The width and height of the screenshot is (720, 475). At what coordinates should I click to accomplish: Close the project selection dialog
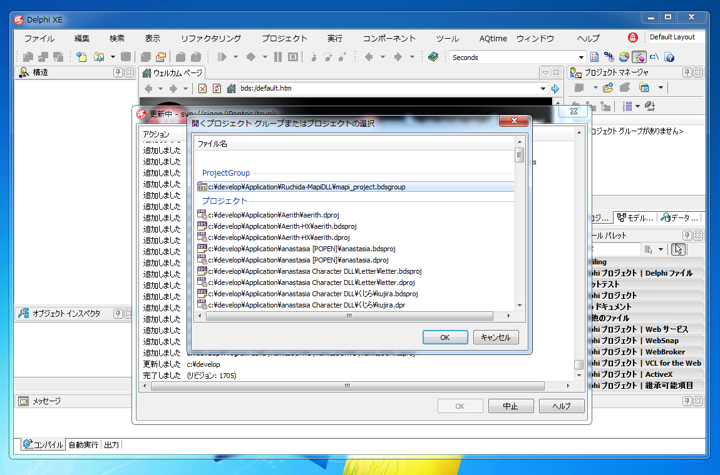pyautogui.click(x=514, y=120)
